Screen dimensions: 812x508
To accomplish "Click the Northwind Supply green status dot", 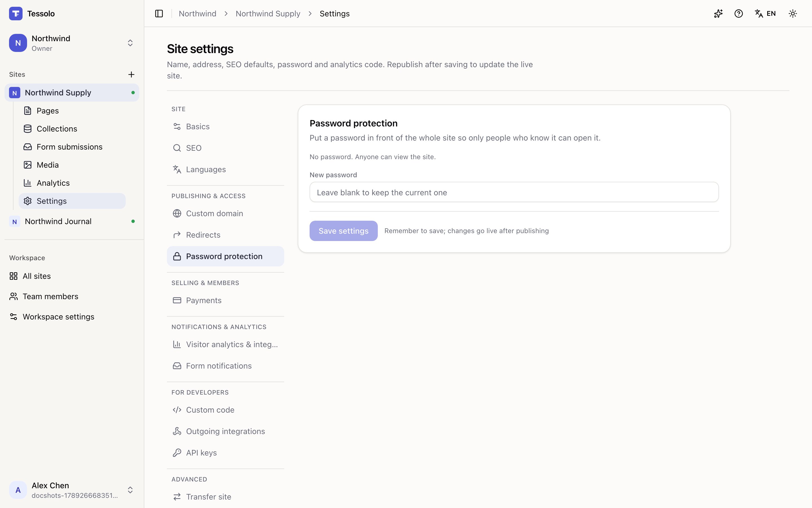I will 133,92.
